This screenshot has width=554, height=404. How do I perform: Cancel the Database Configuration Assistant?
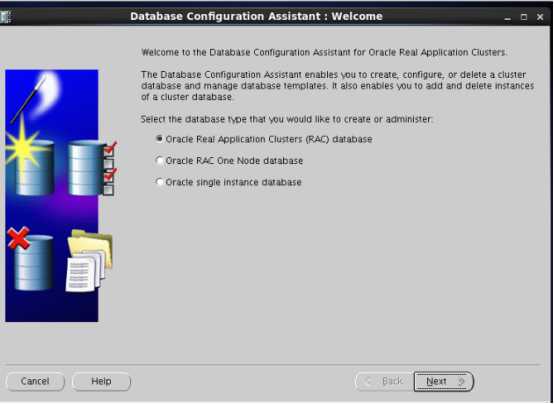(35, 381)
